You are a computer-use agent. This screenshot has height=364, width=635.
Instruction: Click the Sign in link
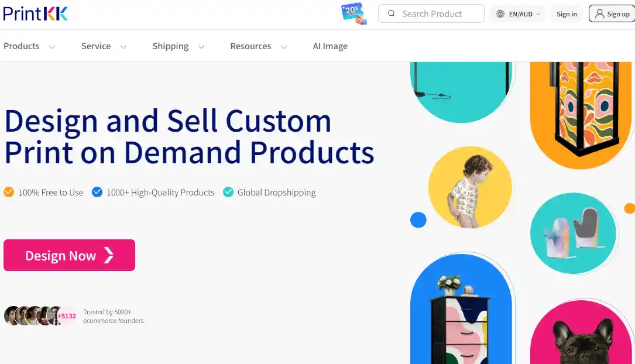(x=567, y=14)
